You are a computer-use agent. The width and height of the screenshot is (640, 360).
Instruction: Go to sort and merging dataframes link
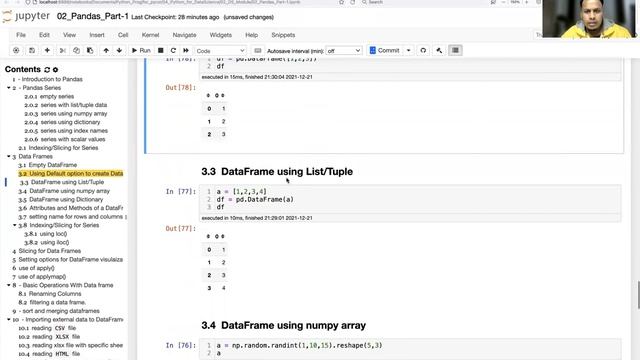point(61,311)
